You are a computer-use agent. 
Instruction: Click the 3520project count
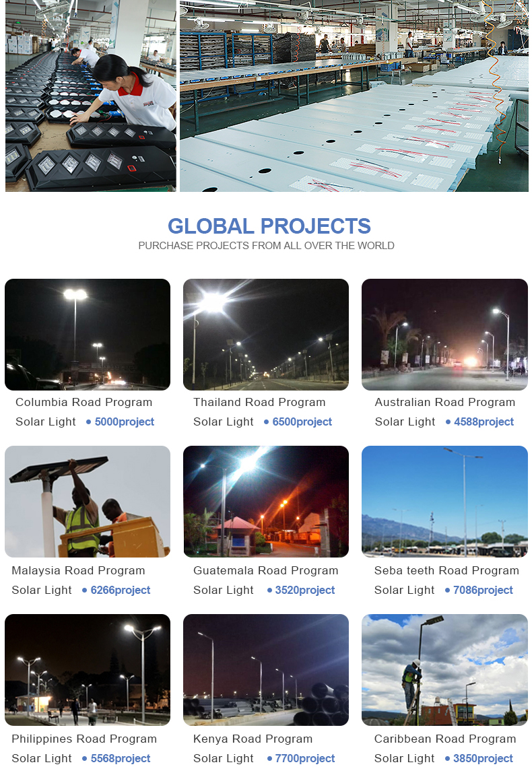click(x=305, y=590)
